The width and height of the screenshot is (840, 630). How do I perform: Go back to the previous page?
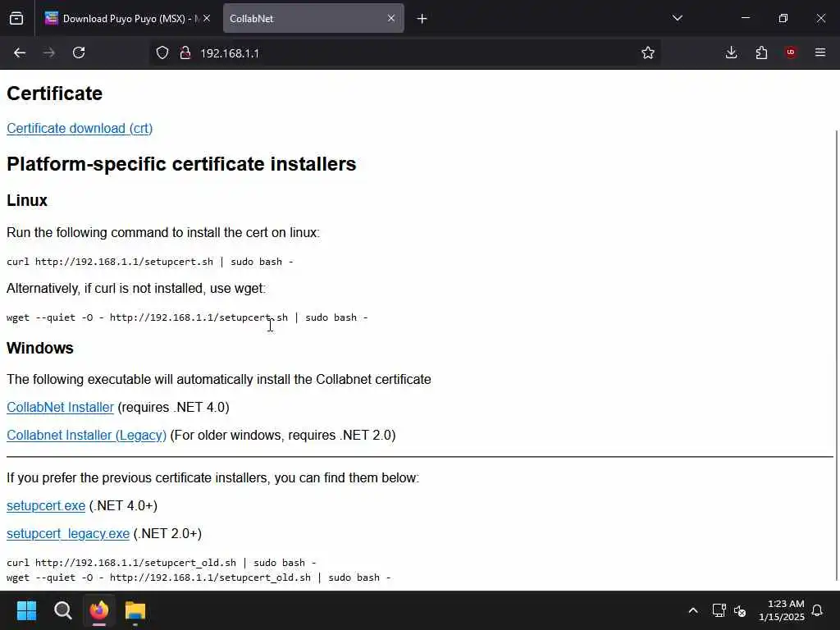[x=20, y=52]
